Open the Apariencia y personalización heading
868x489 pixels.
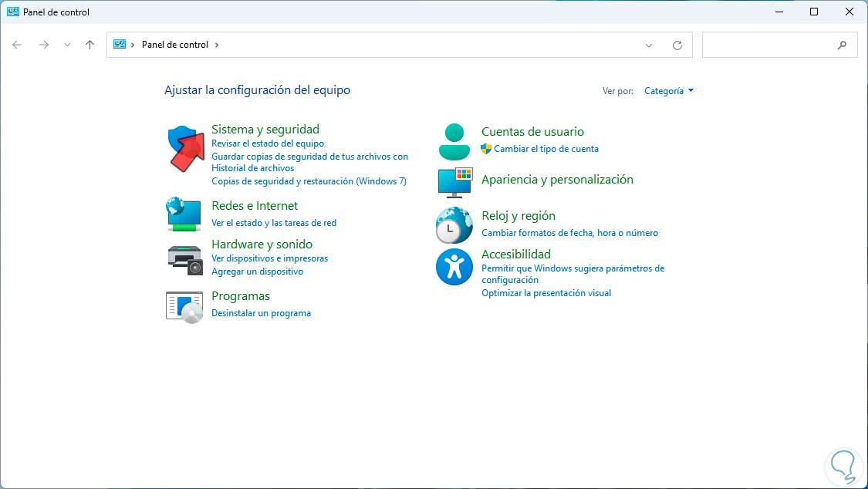557,179
